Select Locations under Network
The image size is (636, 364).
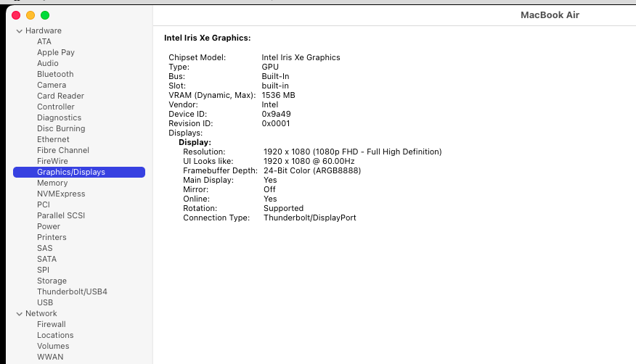point(56,335)
